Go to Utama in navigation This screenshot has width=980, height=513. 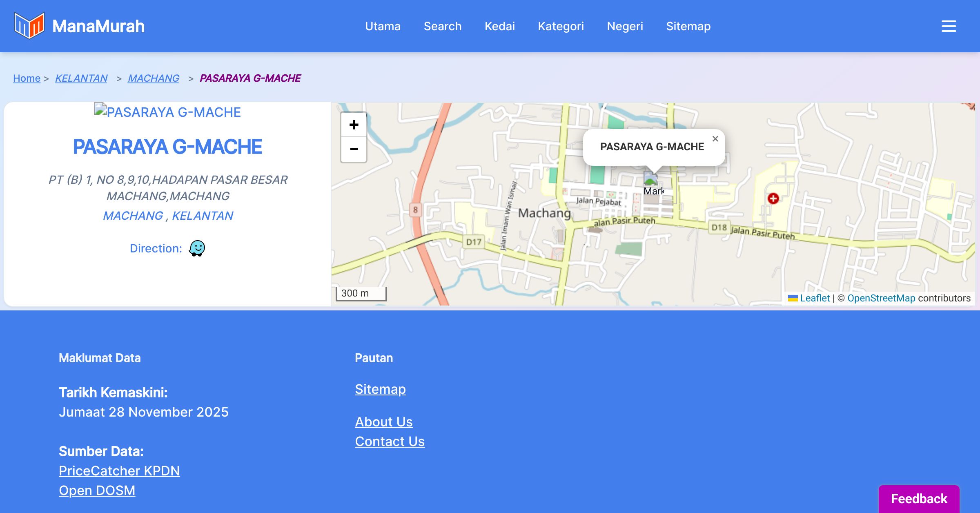(x=383, y=26)
